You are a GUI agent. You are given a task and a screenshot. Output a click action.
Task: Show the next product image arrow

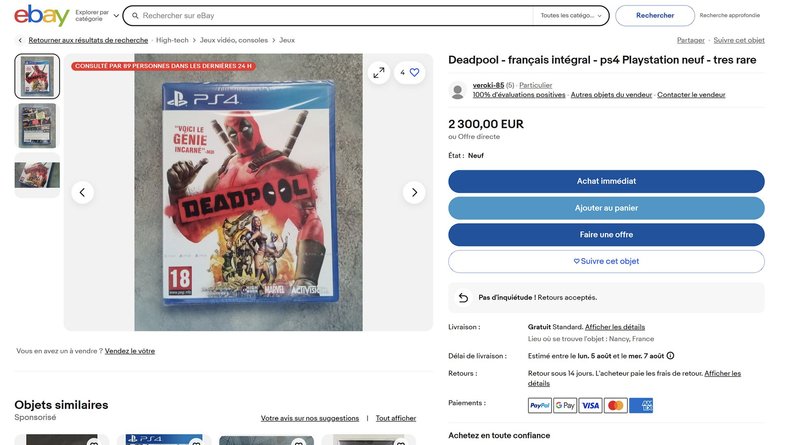click(x=414, y=193)
